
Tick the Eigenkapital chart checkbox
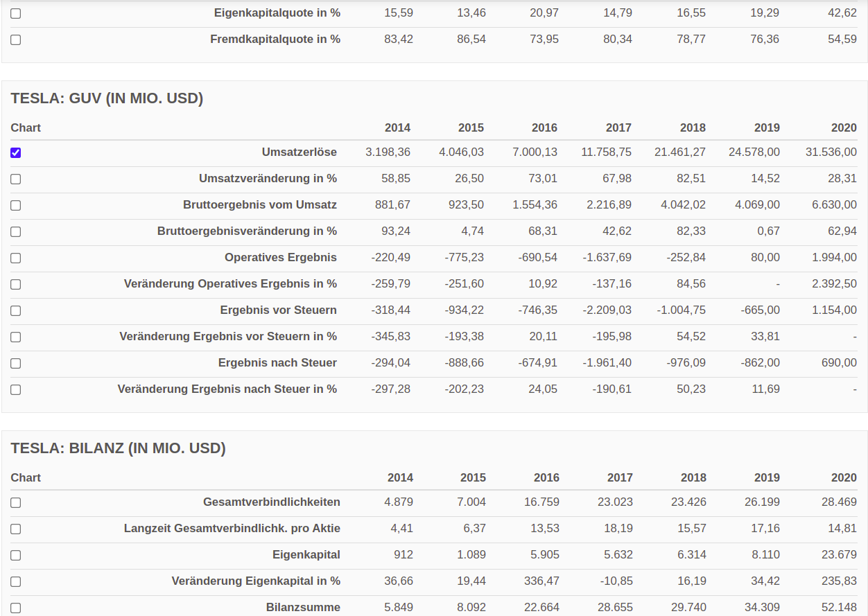(x=16, y=556)
